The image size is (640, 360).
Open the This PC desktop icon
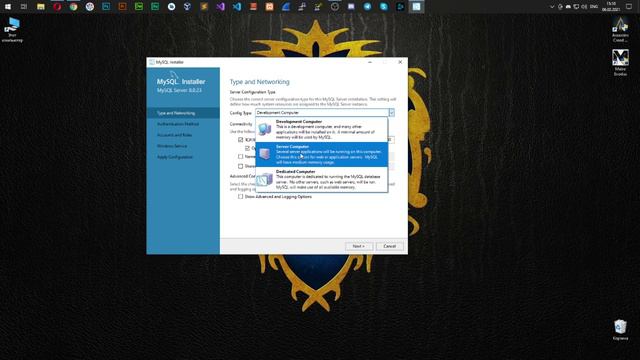tap(12, 29)
